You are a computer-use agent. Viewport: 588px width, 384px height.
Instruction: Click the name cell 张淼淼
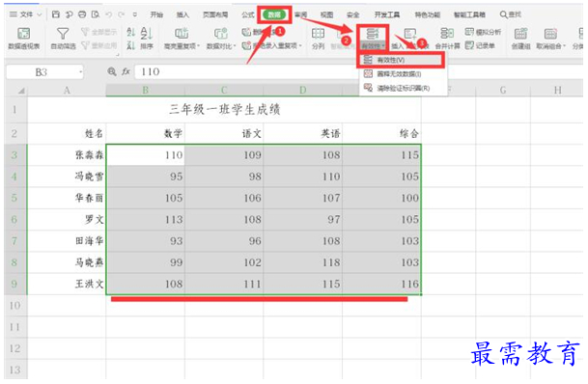(x=67, y=155)
